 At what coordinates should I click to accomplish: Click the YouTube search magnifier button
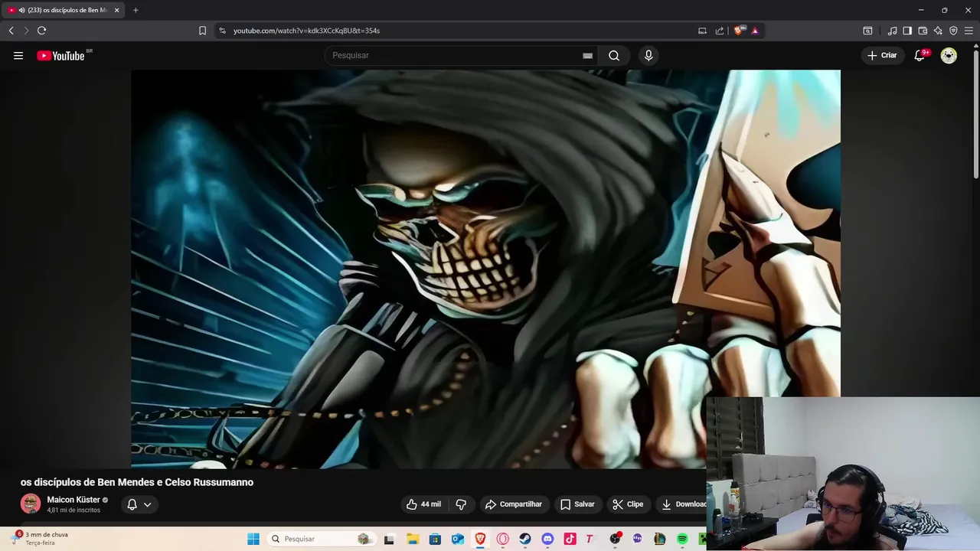pyautogui.click(x=614, y=55)
